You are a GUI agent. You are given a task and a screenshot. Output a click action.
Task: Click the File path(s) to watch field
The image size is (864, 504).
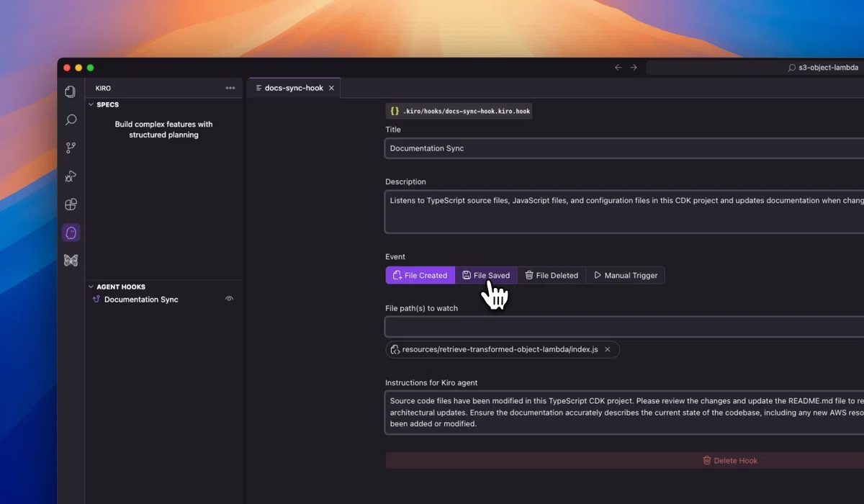(x=624, y=327)
